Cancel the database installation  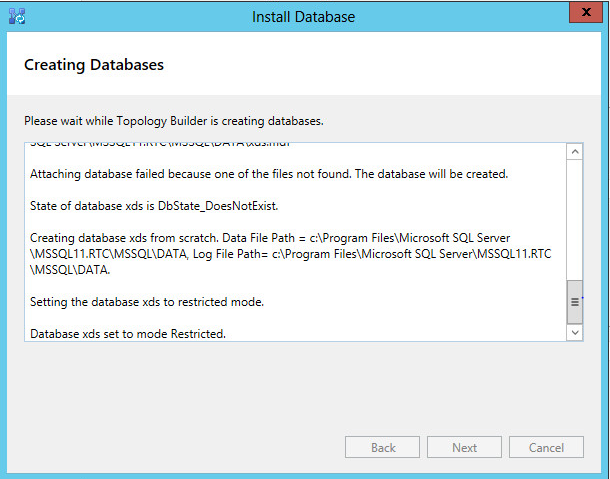[546, 448]
